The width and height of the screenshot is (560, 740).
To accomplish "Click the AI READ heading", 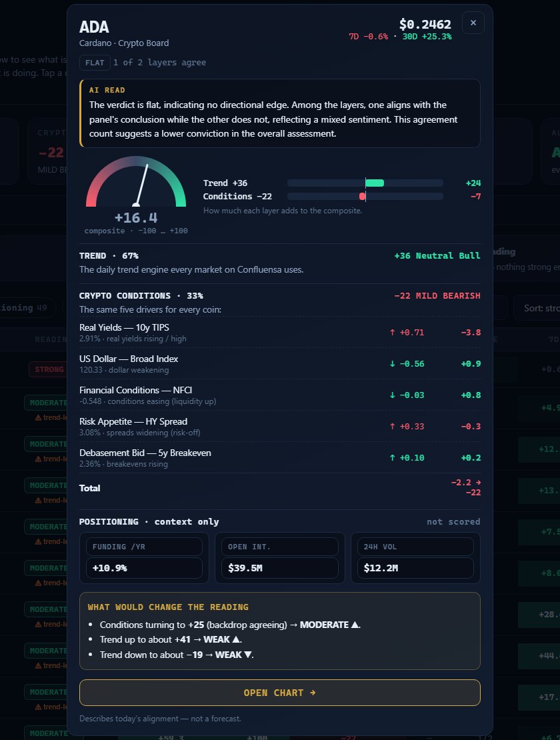I will 107,90.
